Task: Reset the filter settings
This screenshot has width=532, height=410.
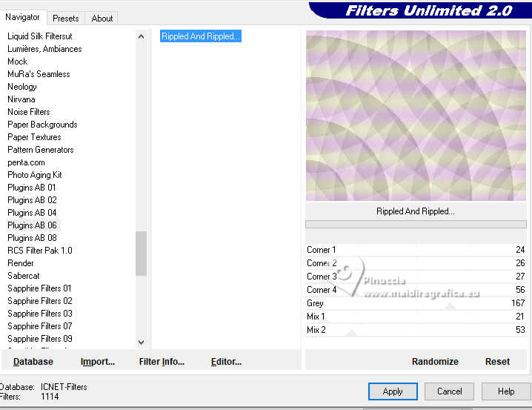Action: [x=497, y=362]
